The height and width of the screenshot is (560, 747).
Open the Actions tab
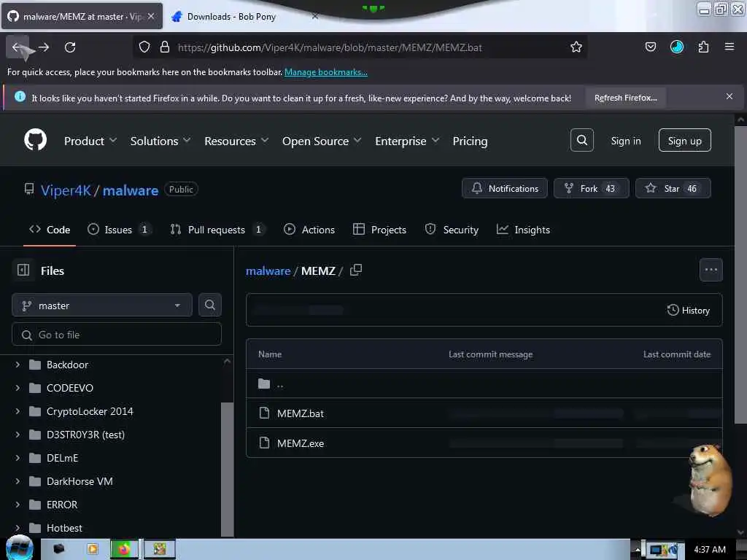coord(309,230)
